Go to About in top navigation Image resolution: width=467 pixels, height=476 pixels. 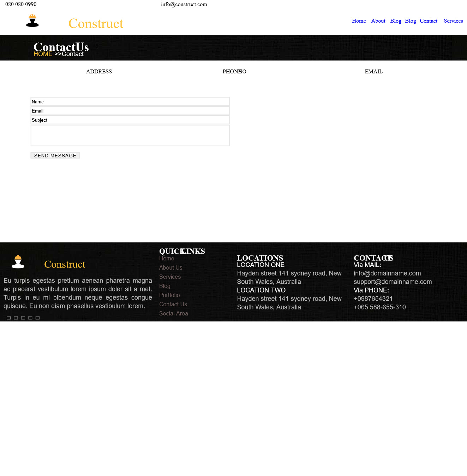(378, 21)
